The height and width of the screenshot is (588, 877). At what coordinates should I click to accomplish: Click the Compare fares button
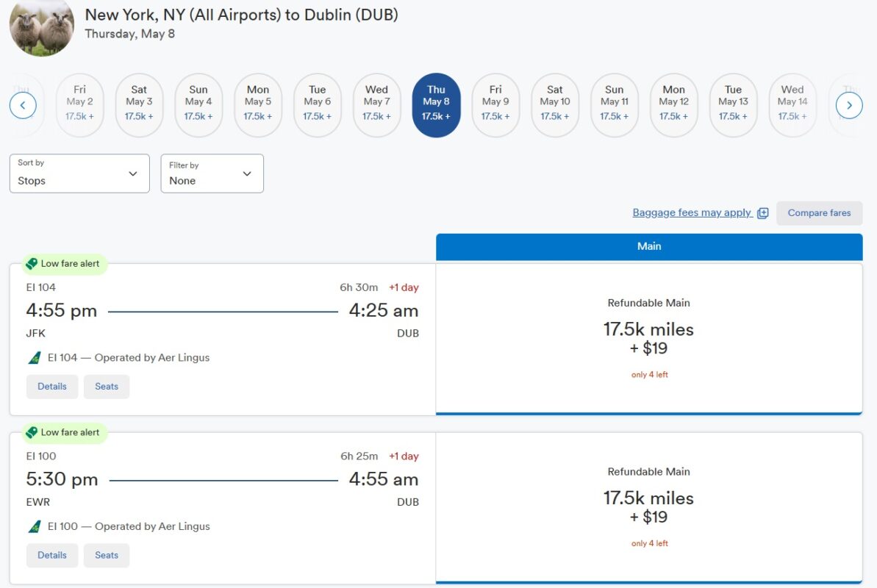coord(819,212)
